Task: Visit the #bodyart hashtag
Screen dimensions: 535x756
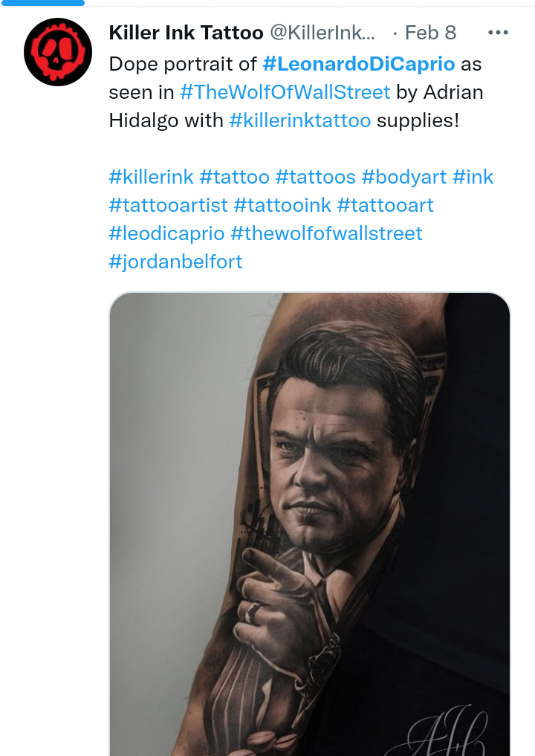Action: coord(404,177)
